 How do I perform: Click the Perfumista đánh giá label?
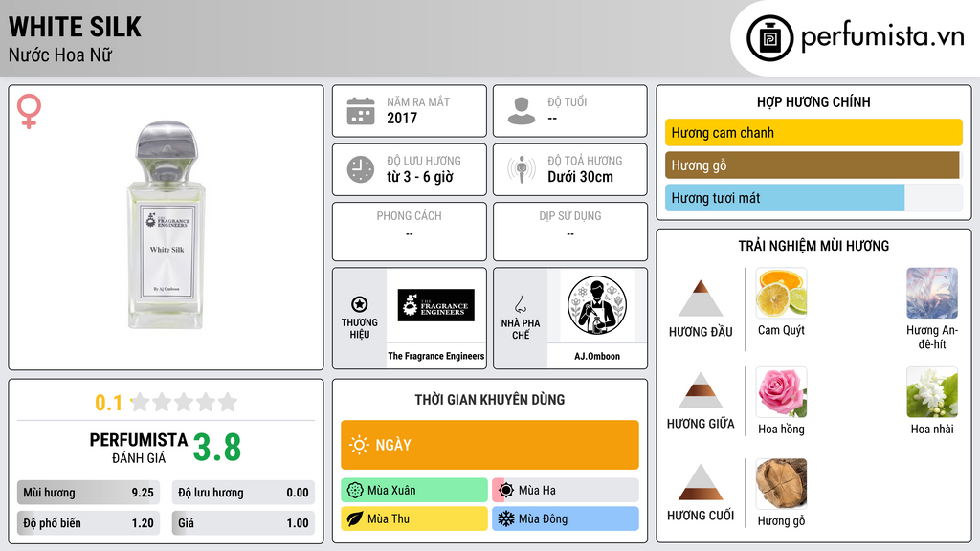(x=139, y=449)
